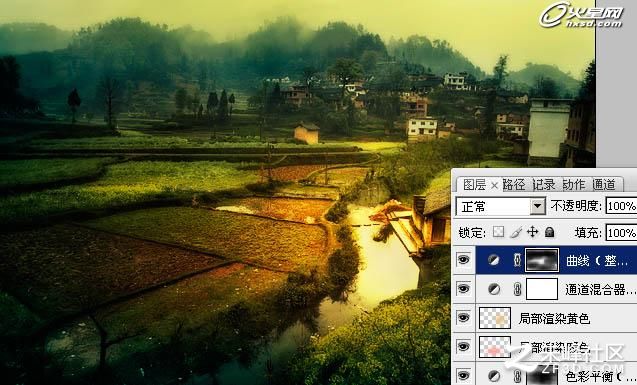637x385 pixels.
Task: Hide the 曲线 adjustment layer
Action: pyautogui.click(x=464, y=260)
